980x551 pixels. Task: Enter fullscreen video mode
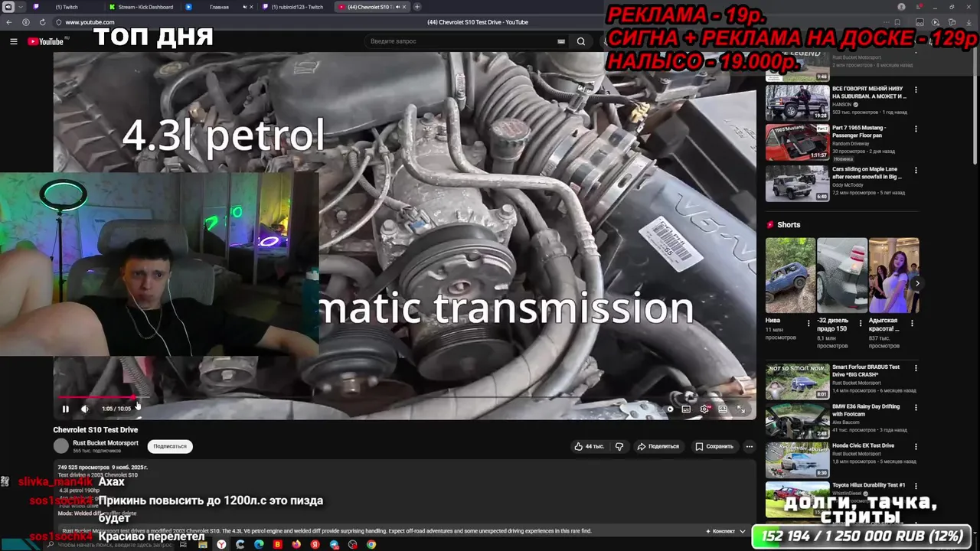pos(741,409)
